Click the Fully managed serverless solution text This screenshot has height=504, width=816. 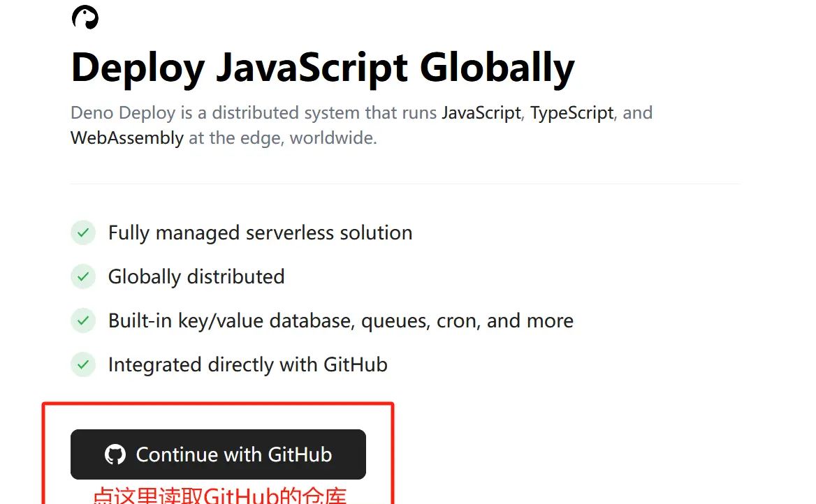(x=260, y=232)
